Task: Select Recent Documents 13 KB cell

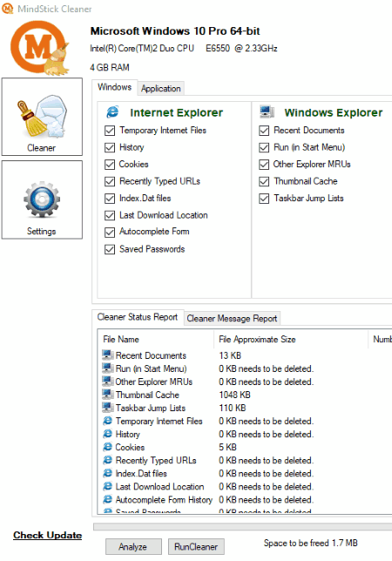Action: (230, 355)
